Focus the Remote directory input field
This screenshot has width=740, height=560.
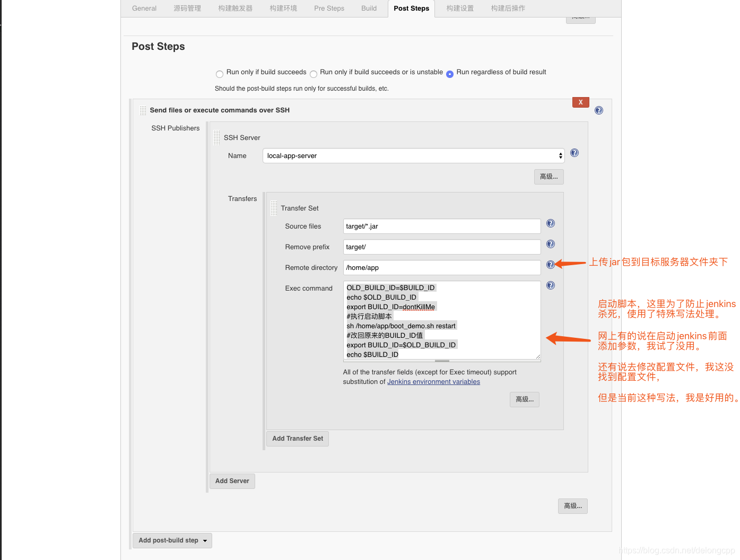441,268
